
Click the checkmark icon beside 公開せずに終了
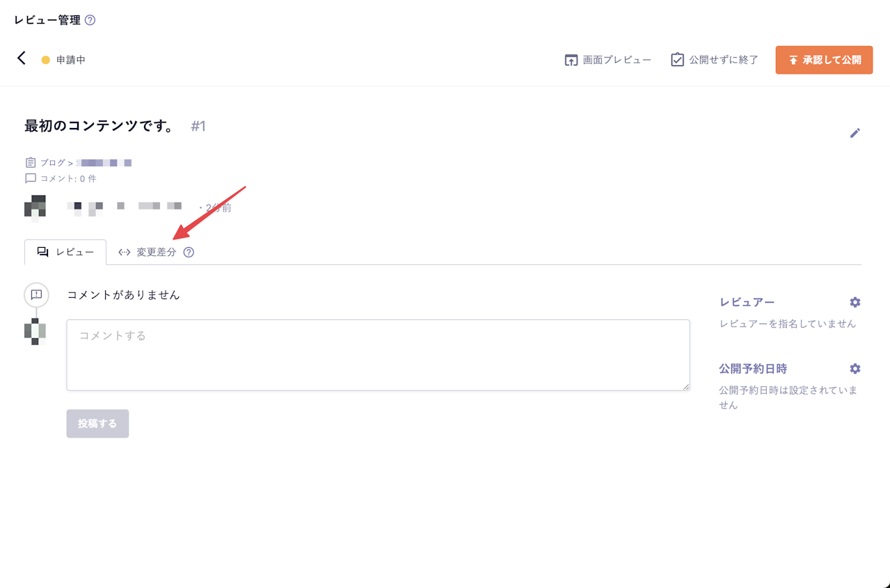(x=676, y=60)
